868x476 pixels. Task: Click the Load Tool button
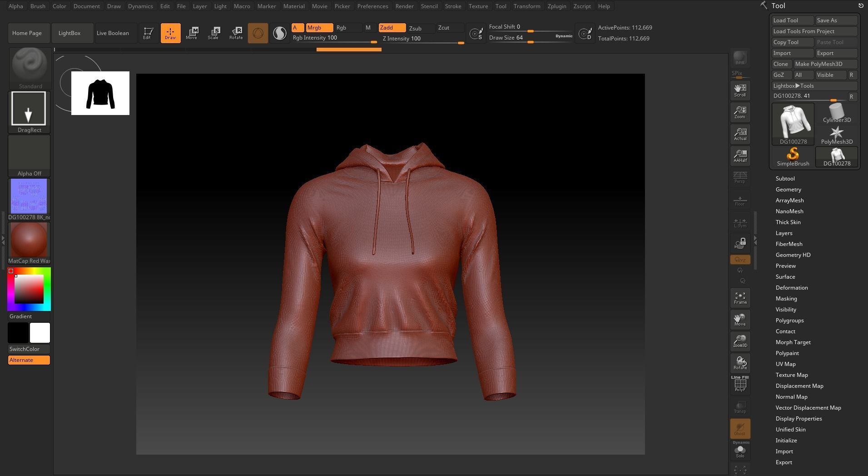coord(793,20)
